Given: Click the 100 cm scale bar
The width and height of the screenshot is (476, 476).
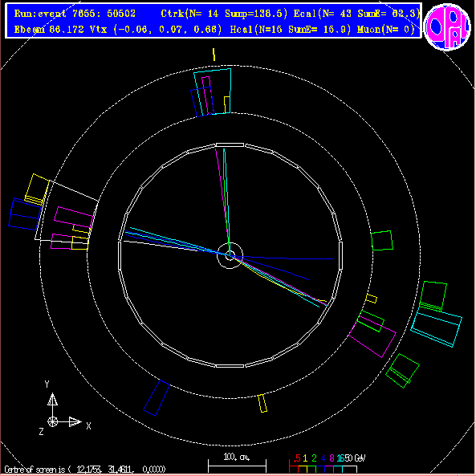Looking at the screenshot, I should click(x=237, y=465).
